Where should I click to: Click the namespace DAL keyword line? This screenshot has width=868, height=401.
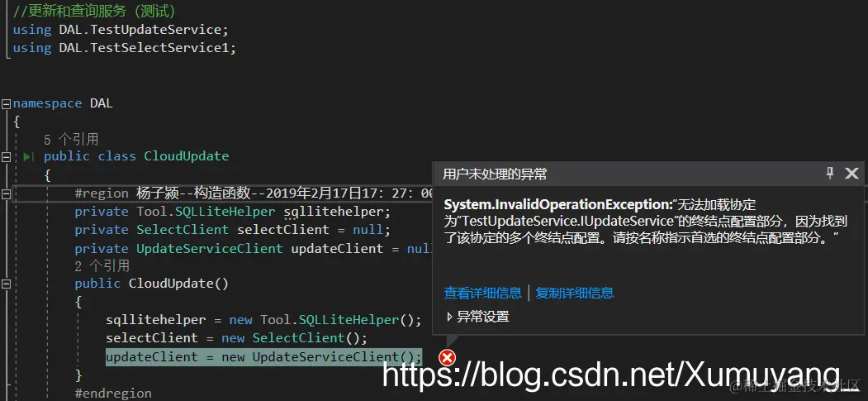point(63,103)
